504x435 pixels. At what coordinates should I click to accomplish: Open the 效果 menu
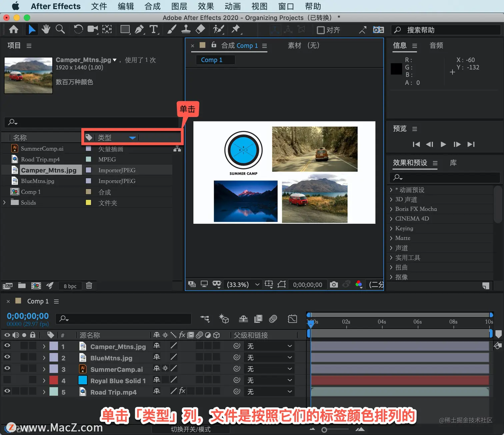pyautogui.click(x=206, y=6)
